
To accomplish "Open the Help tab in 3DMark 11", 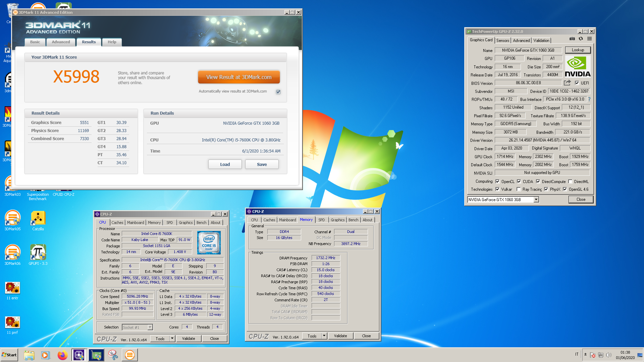I will coord(112,42).
